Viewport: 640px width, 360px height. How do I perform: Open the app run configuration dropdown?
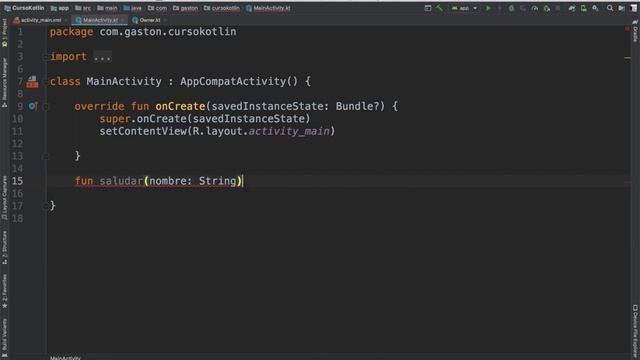tap(464, 8)
